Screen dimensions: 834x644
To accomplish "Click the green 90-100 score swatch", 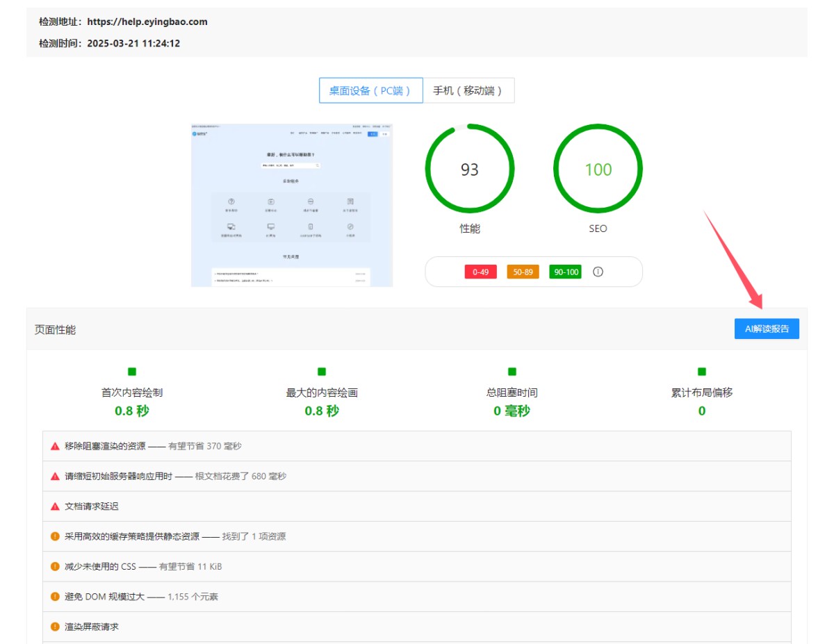I will [565, 272].
